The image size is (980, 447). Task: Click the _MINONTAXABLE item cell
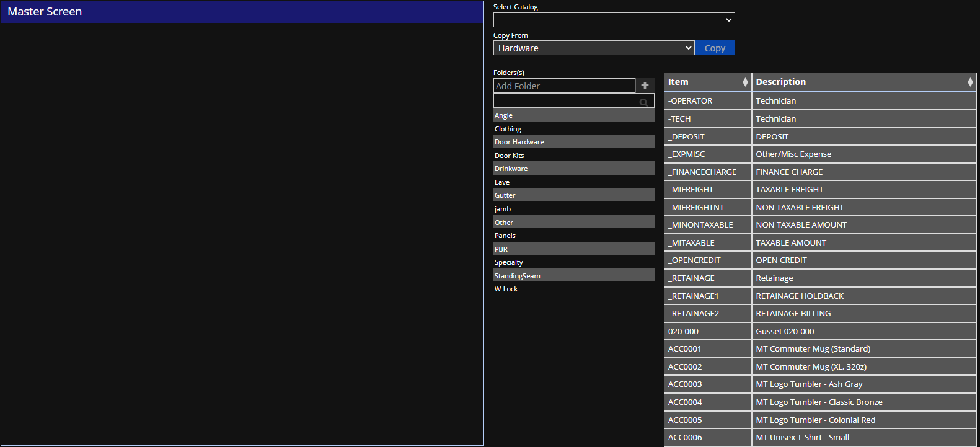pos(708,224)
